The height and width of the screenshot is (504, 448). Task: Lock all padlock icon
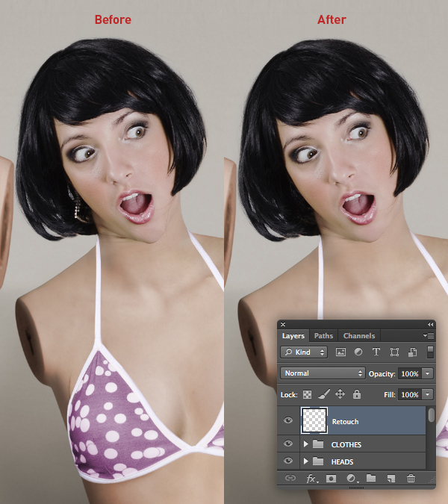point(357,394)
